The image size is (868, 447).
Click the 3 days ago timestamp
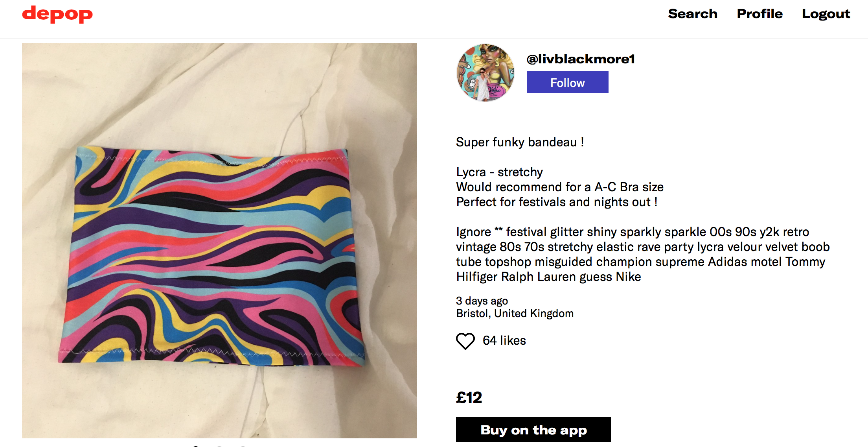pos(482,301)
